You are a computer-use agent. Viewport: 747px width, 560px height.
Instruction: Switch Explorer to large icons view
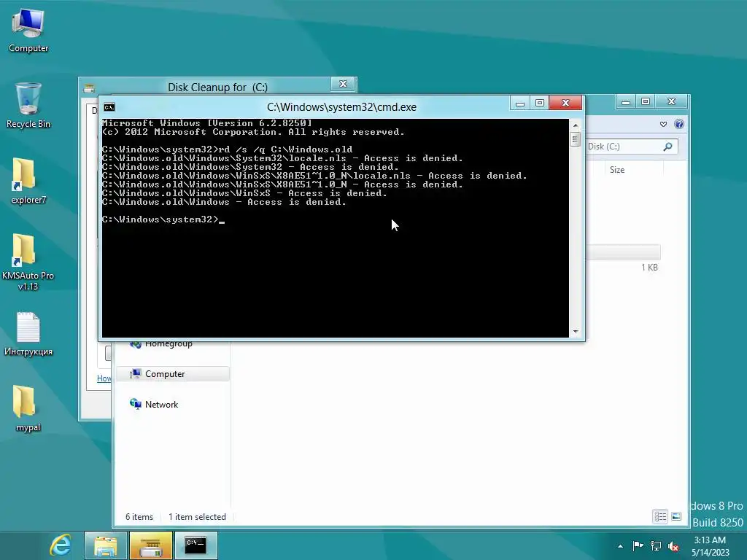coord(676,517)
